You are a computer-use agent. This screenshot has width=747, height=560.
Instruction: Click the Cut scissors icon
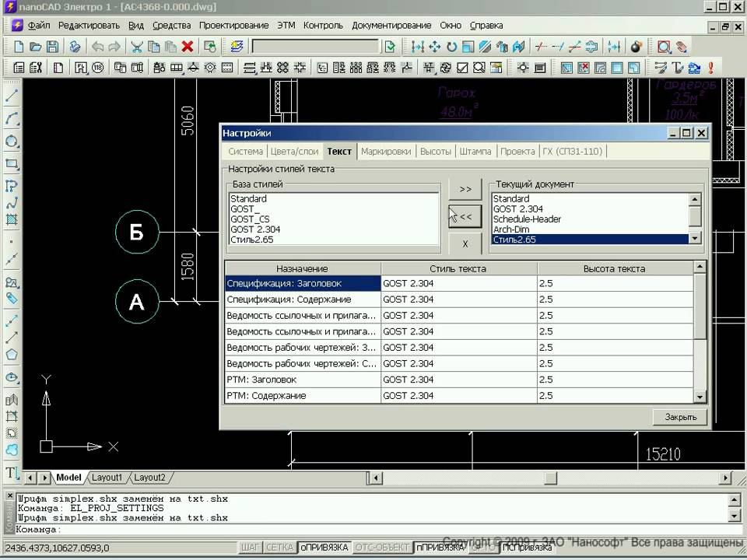[137, 47]
